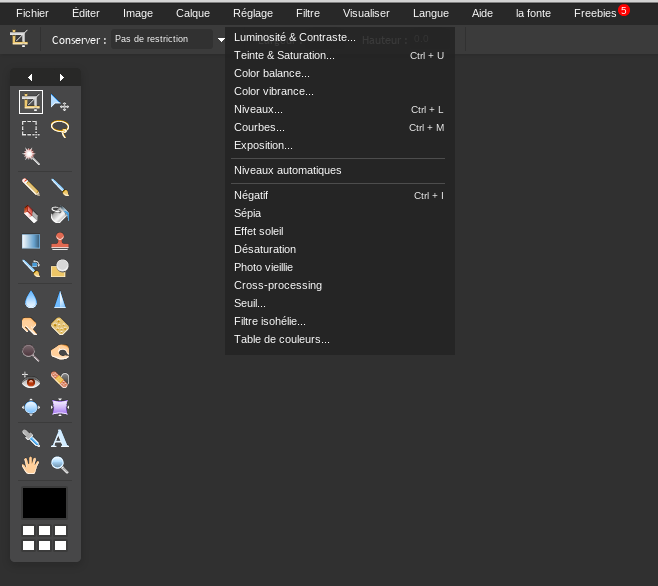This screenshot has height=586, width=658.
Task: Open the Visualiser menu
Action: click(x=366, y=13)
